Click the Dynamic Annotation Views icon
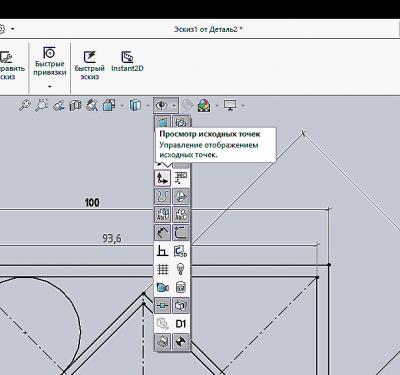The height and width of the screenshot is (375, 400). (x=92, y=106)
